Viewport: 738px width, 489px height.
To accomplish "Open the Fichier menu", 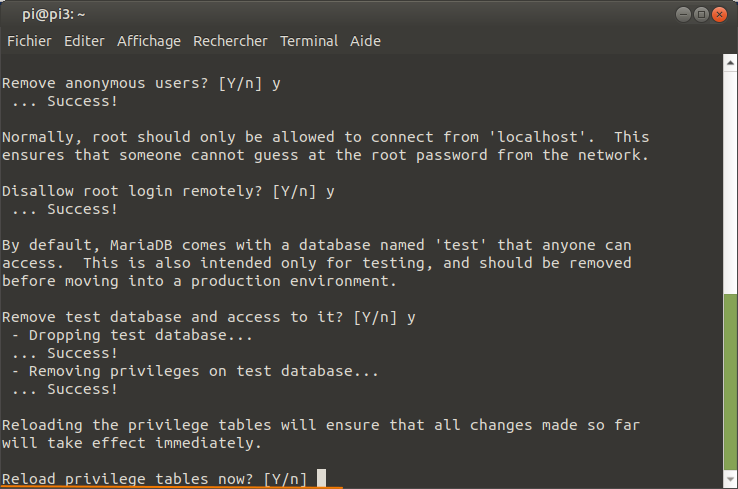I will [29, 41].
